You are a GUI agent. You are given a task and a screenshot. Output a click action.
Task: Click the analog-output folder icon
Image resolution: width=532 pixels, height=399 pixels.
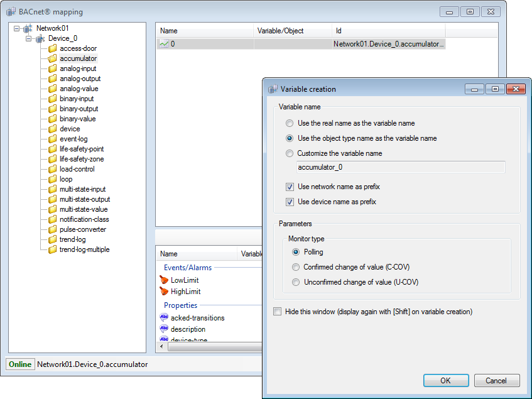(x=52, y=79)
